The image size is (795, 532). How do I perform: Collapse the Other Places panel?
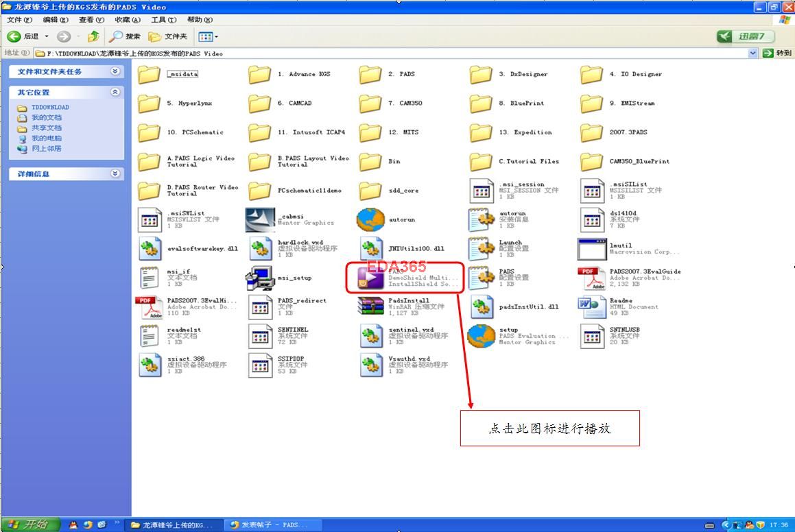tap(115, 92)
